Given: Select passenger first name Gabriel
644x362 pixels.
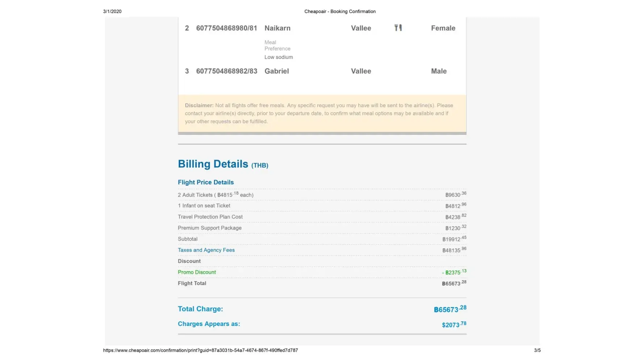Looking at the screenshot, I should pyautogui.click(x=277, y=71).
